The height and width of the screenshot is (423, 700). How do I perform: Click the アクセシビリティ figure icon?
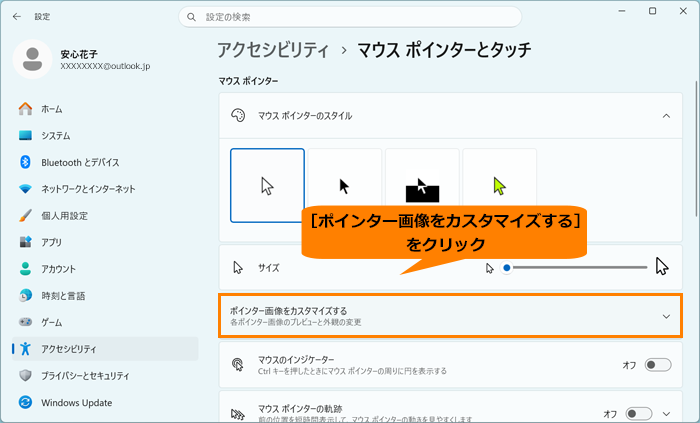coord(25,348)
